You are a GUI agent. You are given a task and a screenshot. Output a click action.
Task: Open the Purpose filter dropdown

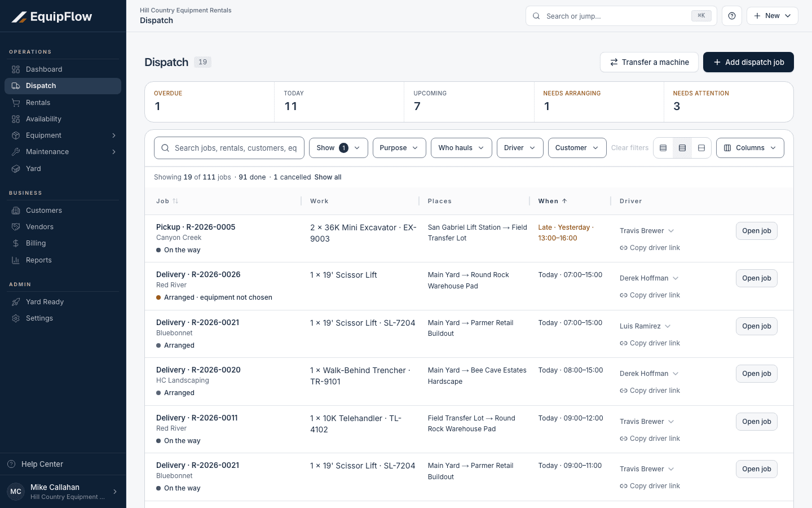click(399, 148)
